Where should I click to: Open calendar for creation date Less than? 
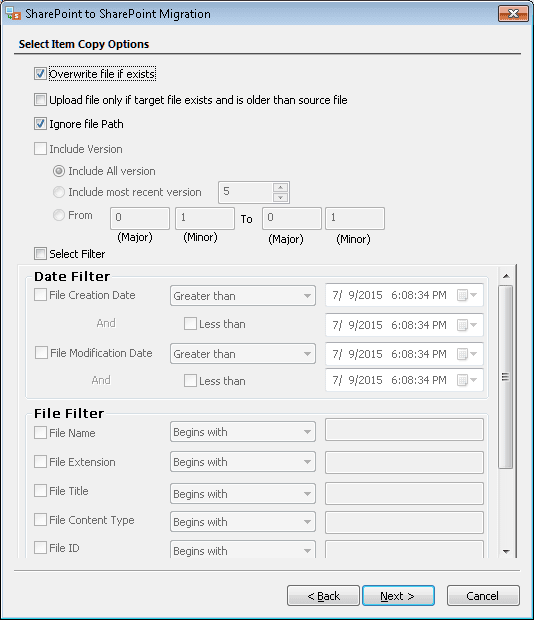pyautogui.click(x=467, y=325)
